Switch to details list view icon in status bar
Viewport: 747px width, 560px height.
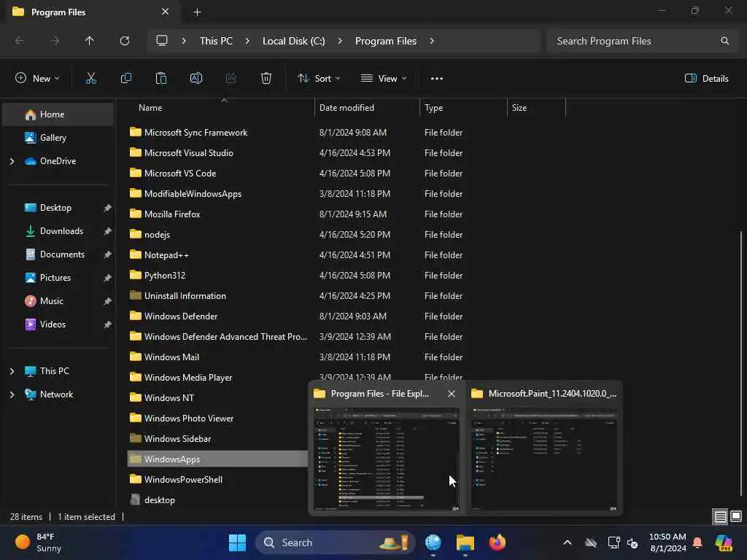[x=720, y=517]
